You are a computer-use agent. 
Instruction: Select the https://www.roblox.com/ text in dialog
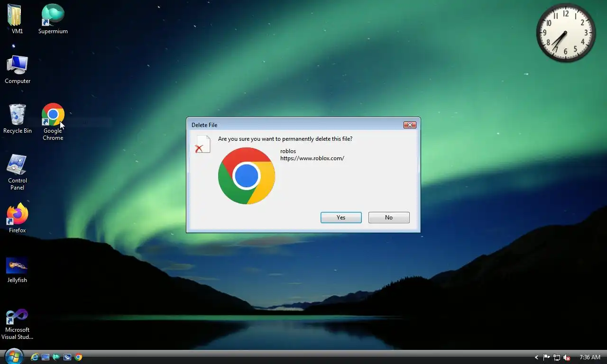pos(312,158)
